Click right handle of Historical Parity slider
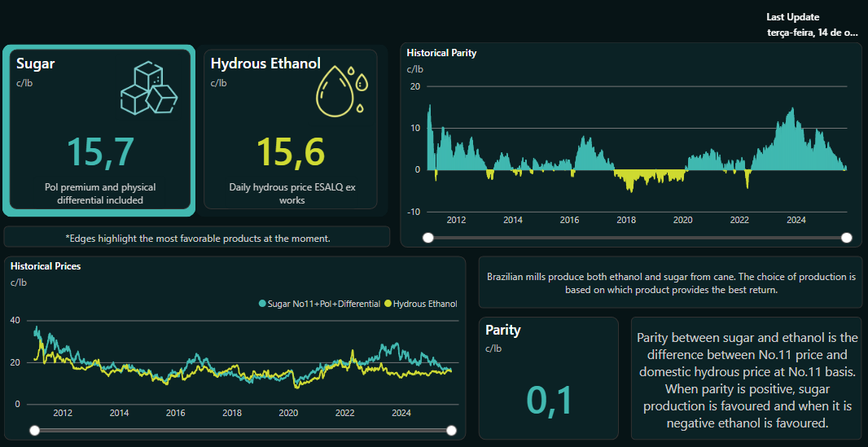This screenshot has width=868, height=447. coord(847,238)
